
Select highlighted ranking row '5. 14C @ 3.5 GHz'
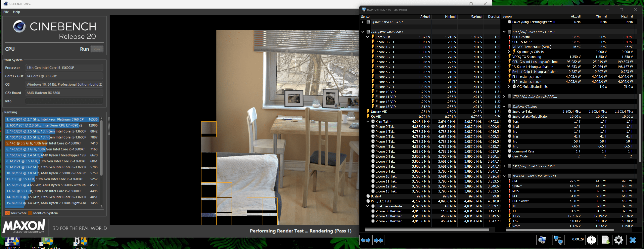[x=52, y=143]
